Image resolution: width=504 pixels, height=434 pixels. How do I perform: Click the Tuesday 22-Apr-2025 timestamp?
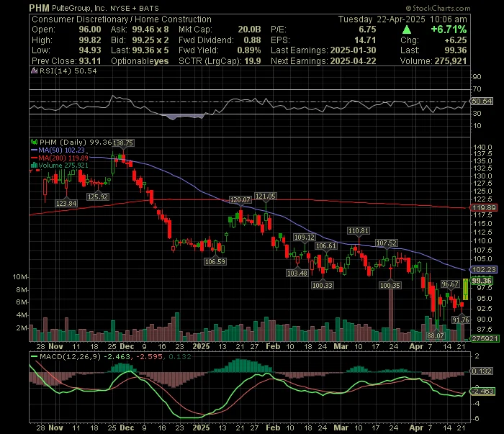point(402,19)
